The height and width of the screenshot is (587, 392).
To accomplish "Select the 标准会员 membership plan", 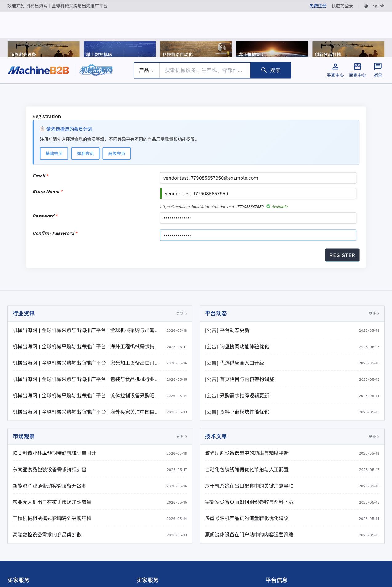I will (85, 153).
